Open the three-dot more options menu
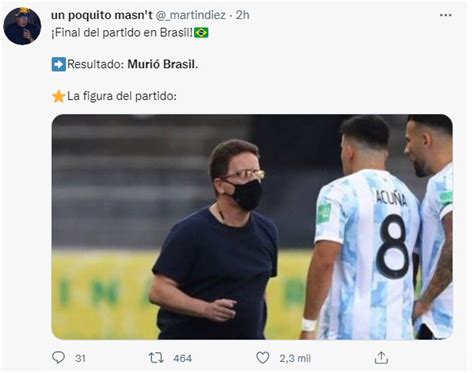474x373 pixels. point(446,15)
